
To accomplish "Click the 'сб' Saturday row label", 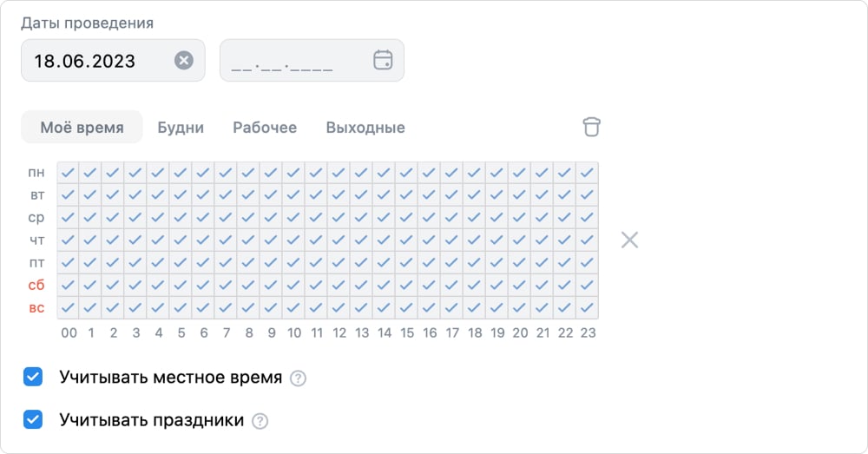I will click(x=36, y=285).
